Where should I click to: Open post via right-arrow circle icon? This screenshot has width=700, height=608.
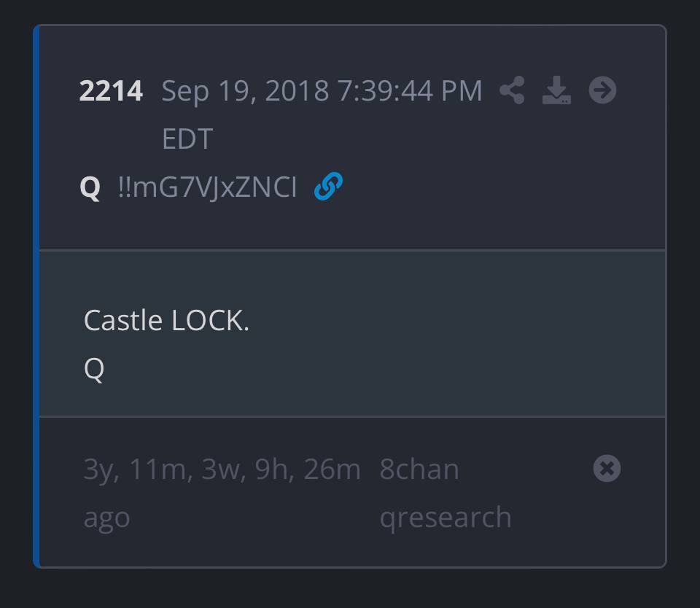click(x=602, y=90)
